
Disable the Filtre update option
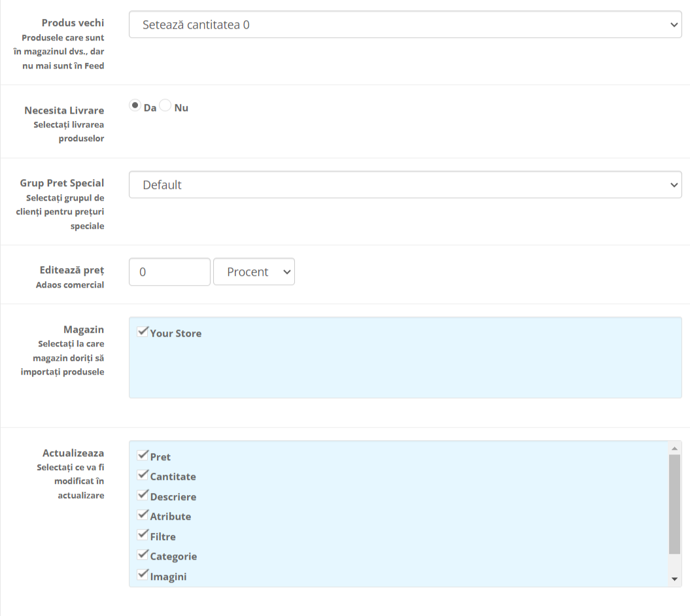coord(143,535)
